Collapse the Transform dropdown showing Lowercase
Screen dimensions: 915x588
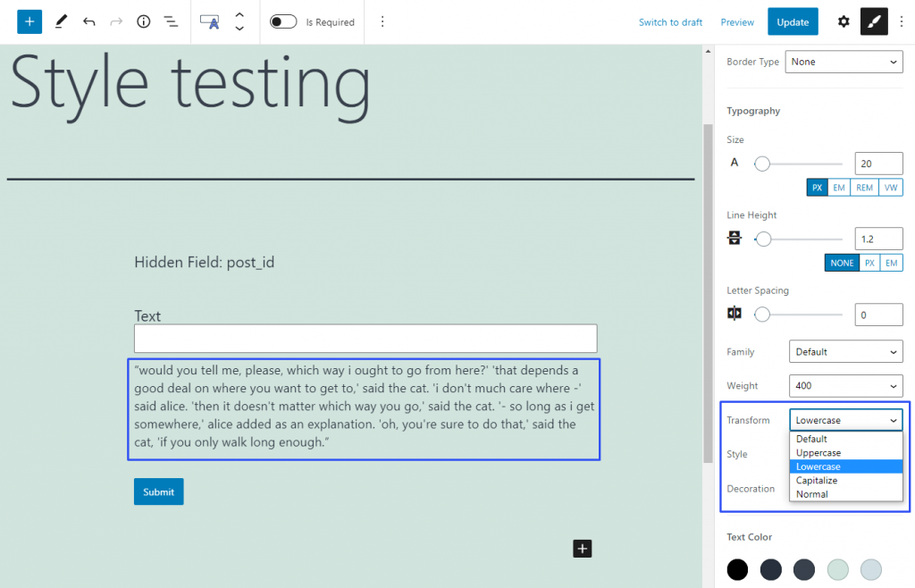[845, 420]
